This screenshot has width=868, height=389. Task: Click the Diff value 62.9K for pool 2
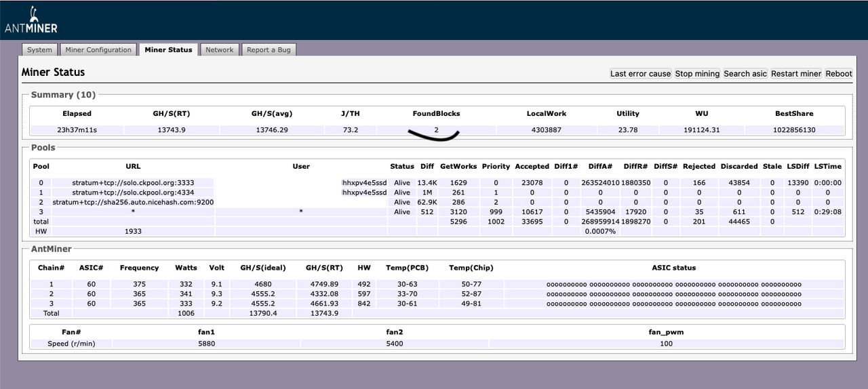(427, 202)
